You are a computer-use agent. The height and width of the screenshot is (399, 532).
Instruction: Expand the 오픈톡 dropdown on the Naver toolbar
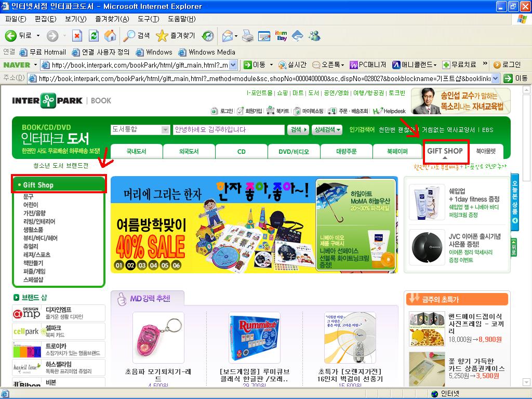click(342, 64)
